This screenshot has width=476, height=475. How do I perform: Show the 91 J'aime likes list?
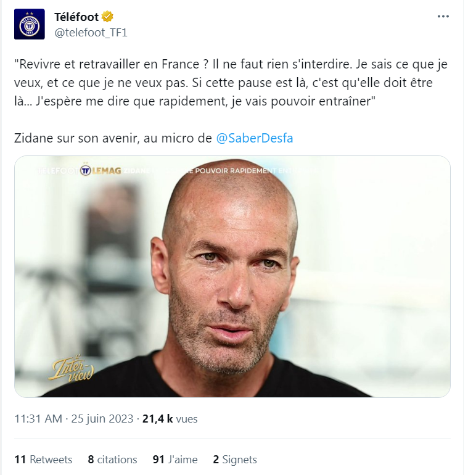[175, 460]
